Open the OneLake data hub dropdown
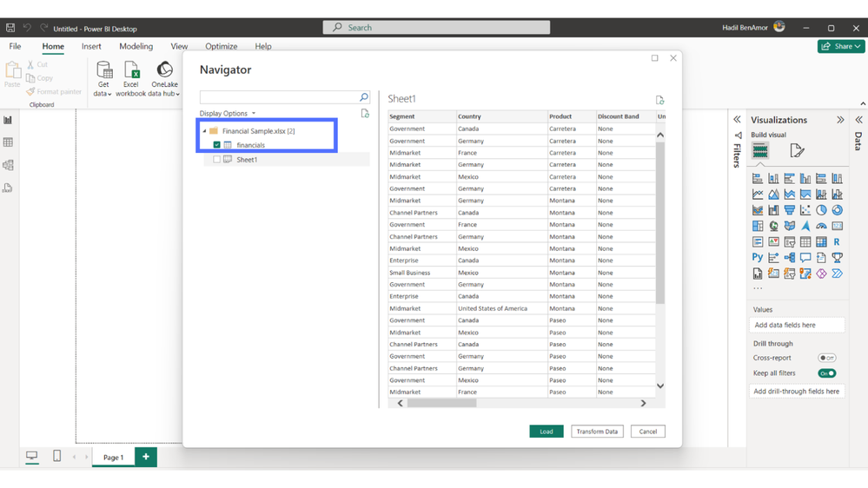 [x=177, y=95]
